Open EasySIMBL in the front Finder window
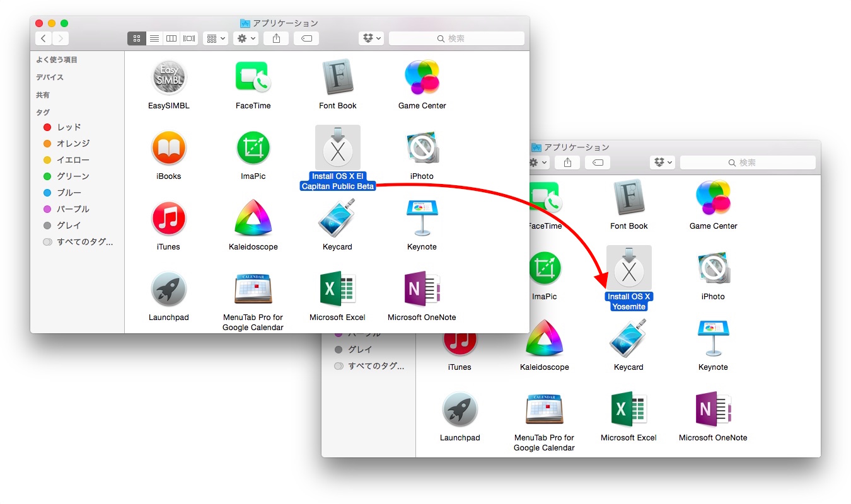This screenshot has width=851, height=504. tap(169, 77)
